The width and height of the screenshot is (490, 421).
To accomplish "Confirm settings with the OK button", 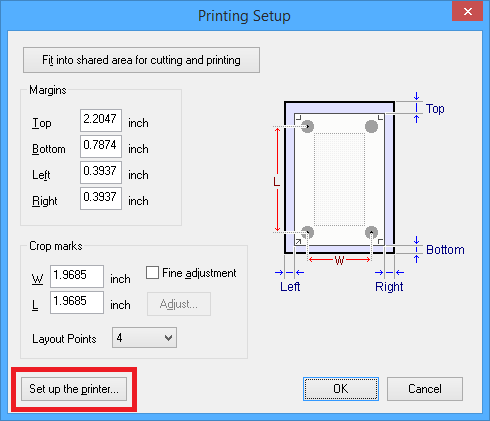I will tap(341, 389).
